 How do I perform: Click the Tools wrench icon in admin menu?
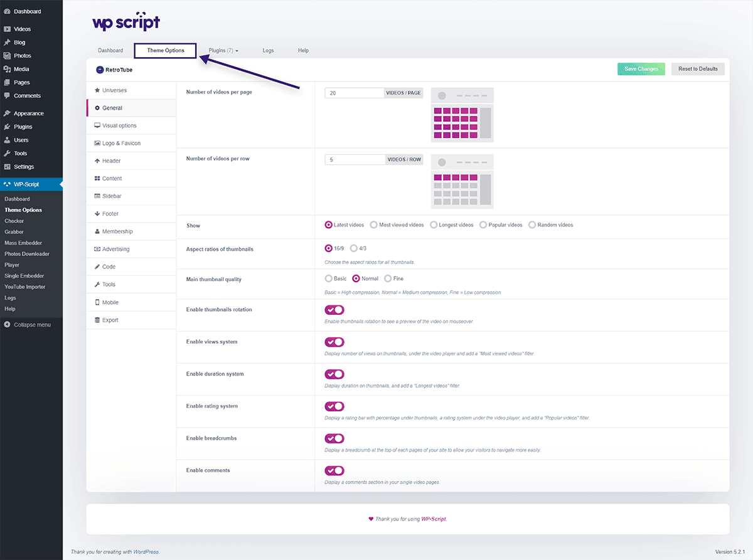7,153
